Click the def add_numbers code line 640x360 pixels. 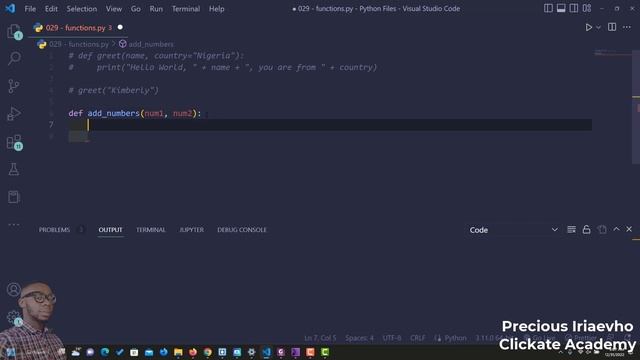pyautogui.click(x=135, y=113)
